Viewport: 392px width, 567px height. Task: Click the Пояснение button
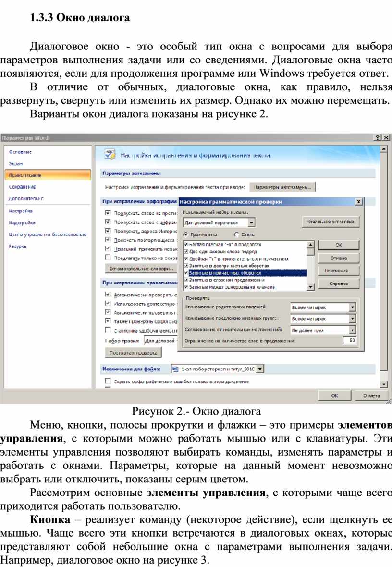339,271
